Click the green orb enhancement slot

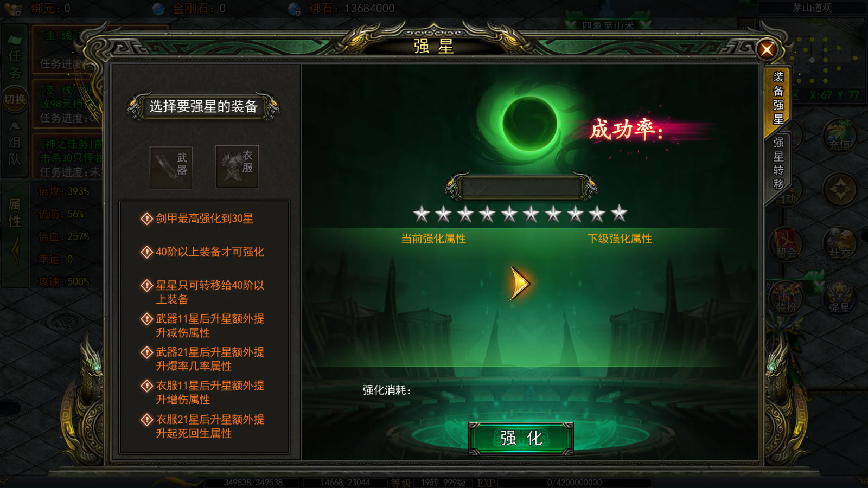[x=529, y=123]
